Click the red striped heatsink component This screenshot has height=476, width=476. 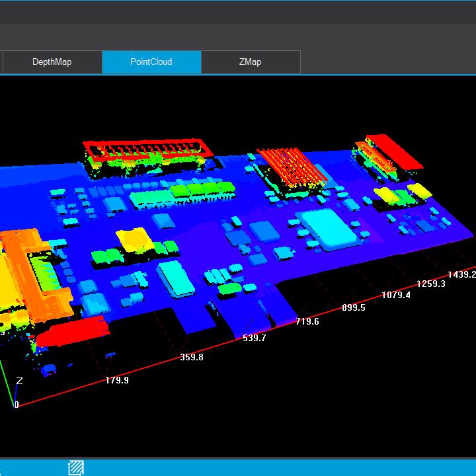292,165
